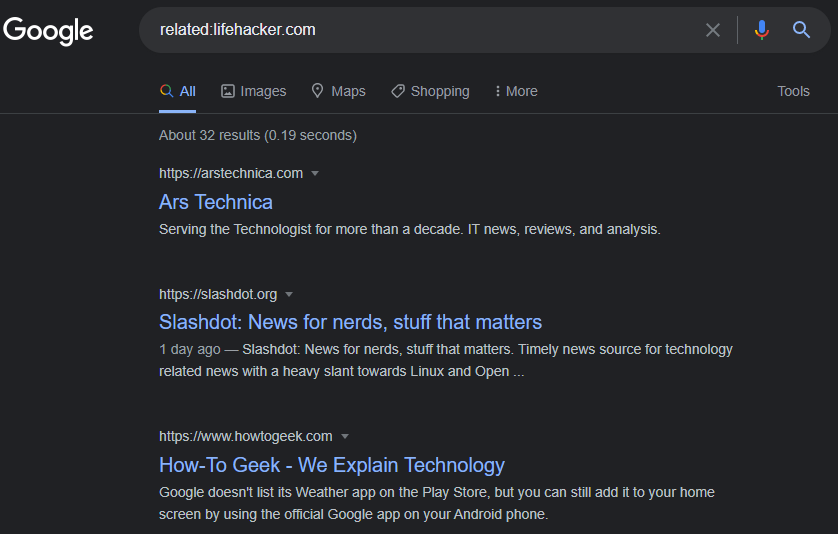
Task: Open the Ars Technica result link
Action: [x=216, y=203]
